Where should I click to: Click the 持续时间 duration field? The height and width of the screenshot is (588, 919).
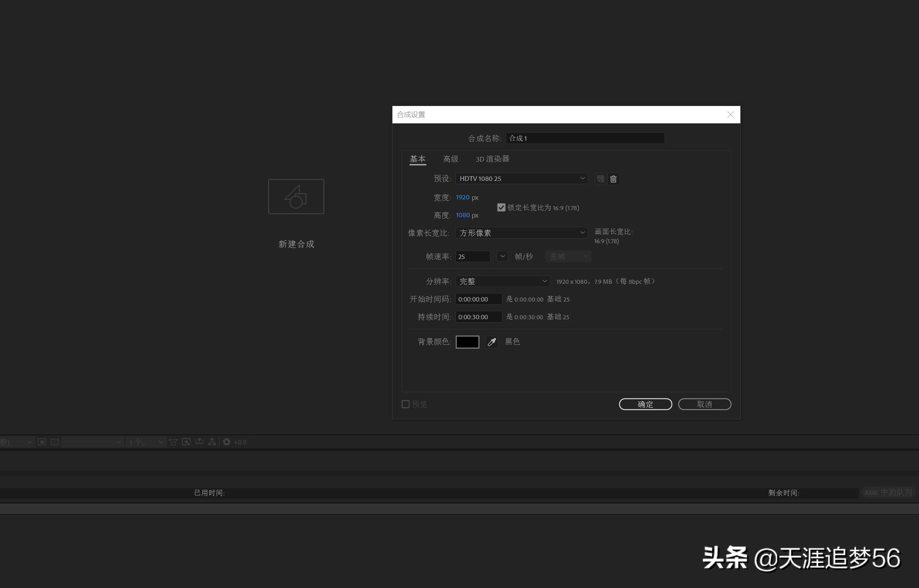click(478, 316)
